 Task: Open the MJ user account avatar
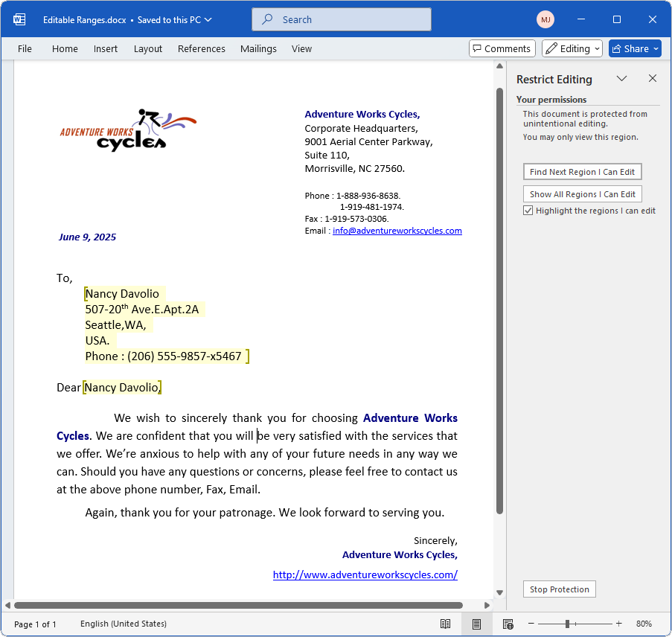545,19
